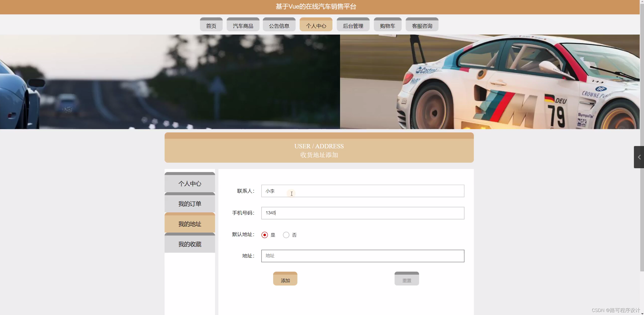The image size is (644, 315).
Task: Open 我的收藏 sidebar item
Action: (x=190, y=244)
